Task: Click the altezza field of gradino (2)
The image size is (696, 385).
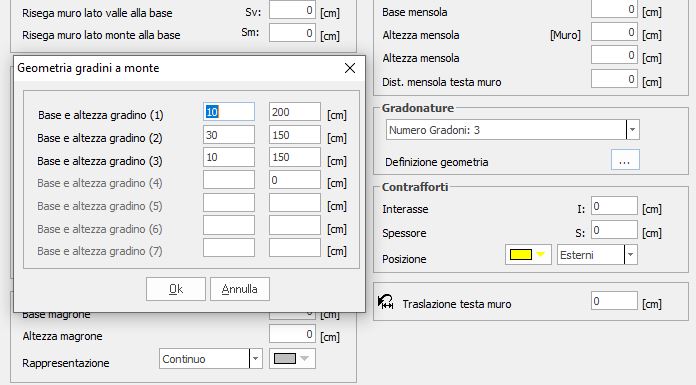Action: [x=295, y=135]
